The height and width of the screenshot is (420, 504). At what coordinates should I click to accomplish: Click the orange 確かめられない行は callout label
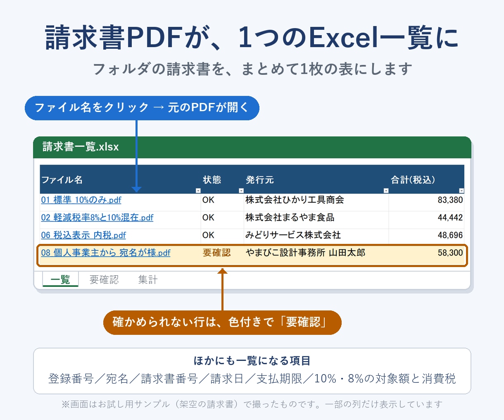(222, 322)
